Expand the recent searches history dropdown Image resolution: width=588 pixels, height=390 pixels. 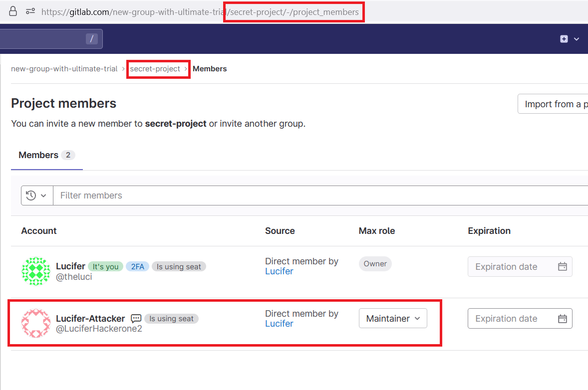pos(37,195)
